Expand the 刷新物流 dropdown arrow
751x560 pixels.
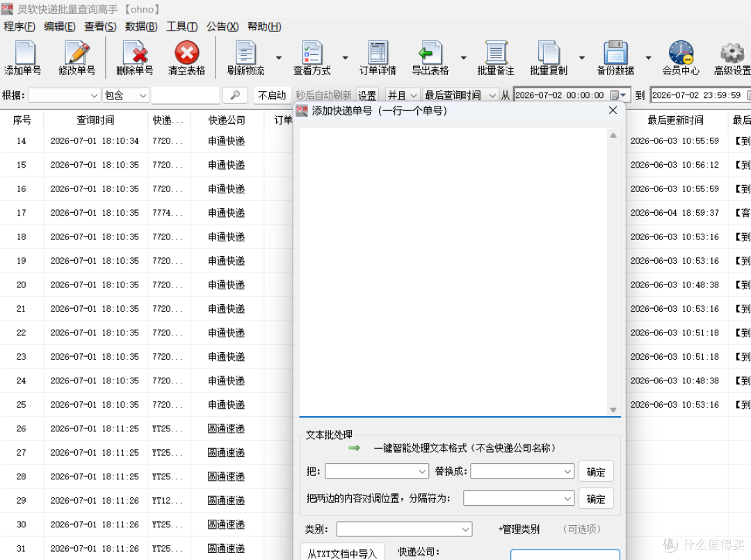278,58
